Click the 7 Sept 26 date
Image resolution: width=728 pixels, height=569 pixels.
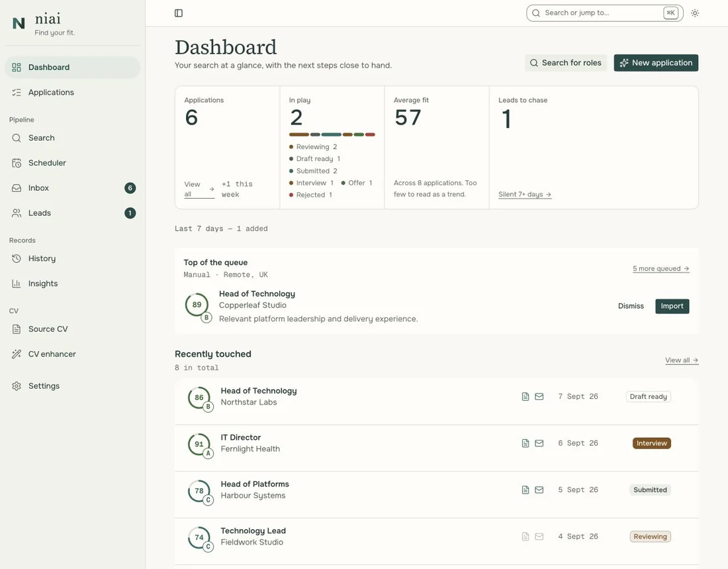pos(578,397)
